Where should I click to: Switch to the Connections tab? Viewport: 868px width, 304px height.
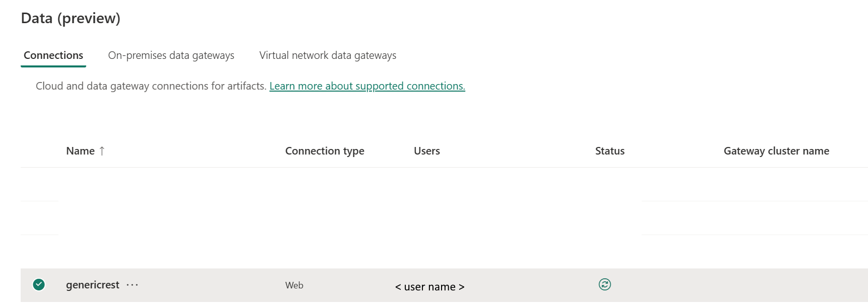(x=53, y=55)
